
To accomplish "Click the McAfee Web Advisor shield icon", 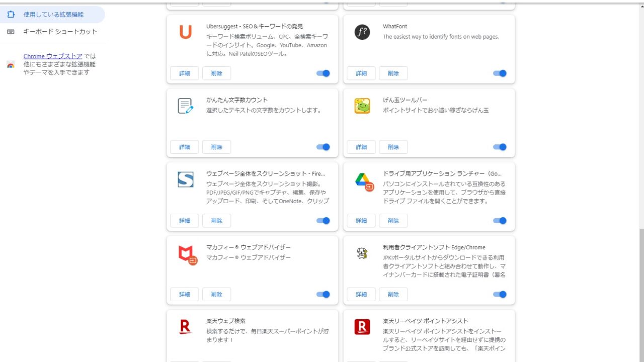I will point(187,254).
